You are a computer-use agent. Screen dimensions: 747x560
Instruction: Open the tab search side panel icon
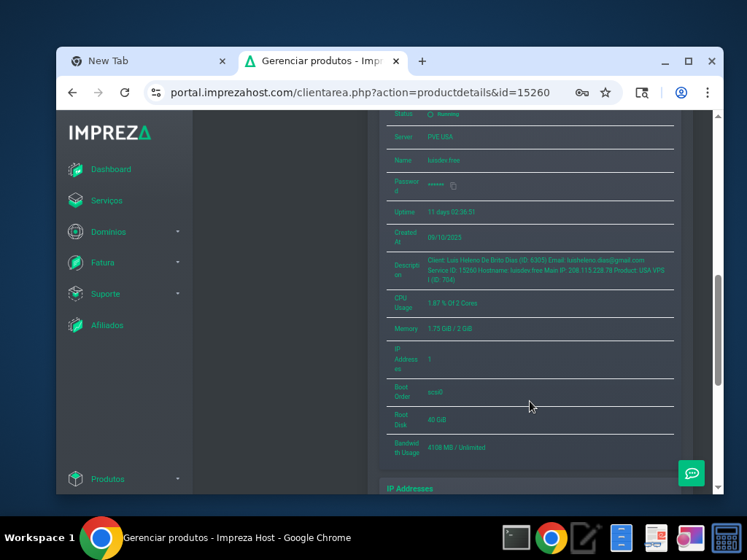pos(642,93)
